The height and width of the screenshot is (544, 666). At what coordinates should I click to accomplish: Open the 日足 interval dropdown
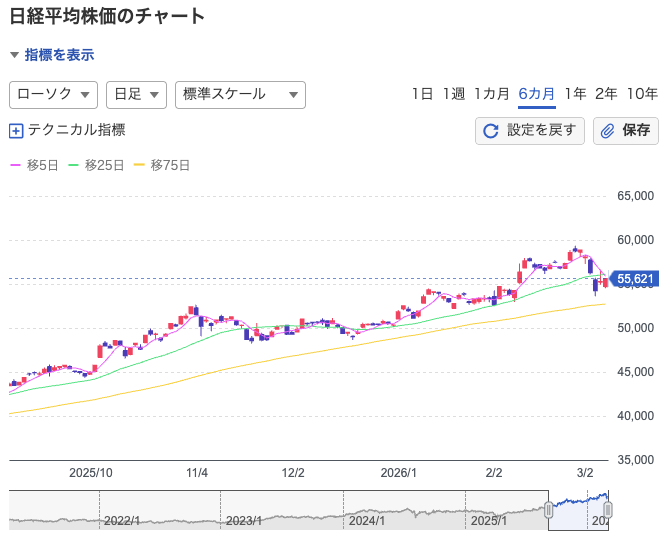coord(136,94)
